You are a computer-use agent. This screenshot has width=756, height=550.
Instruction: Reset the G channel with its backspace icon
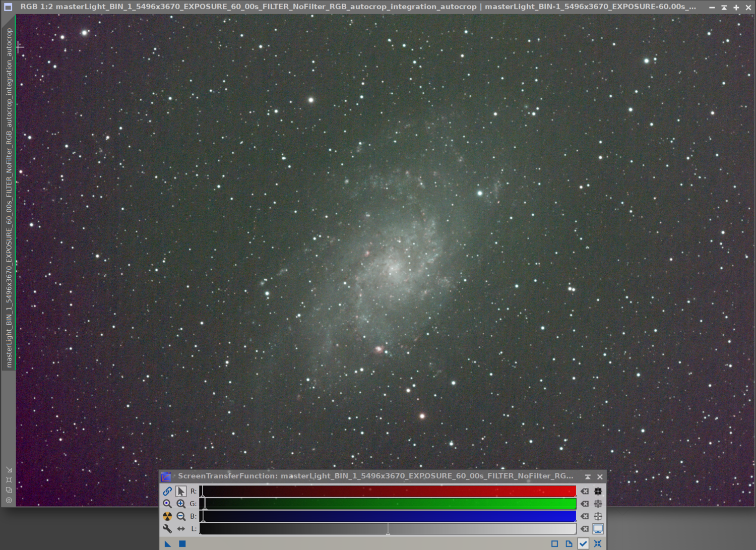(585, 504)
